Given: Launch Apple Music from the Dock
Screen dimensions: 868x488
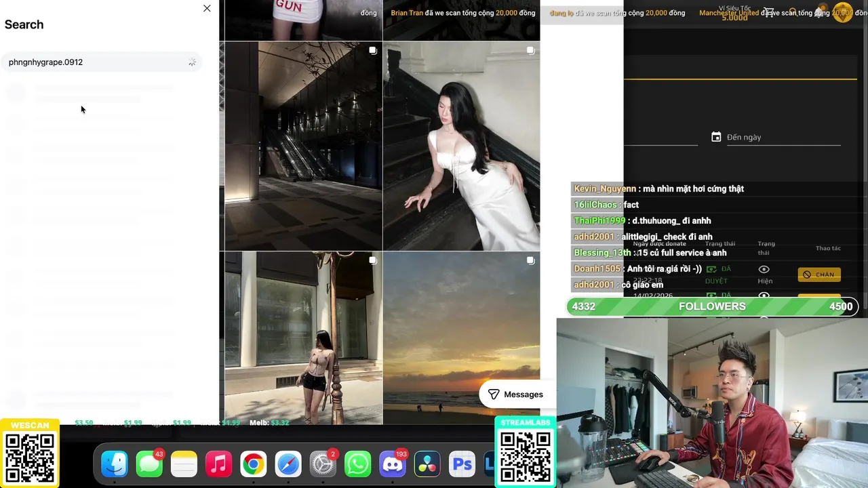Looking at the screenshot, I should (x=218, y=464).
